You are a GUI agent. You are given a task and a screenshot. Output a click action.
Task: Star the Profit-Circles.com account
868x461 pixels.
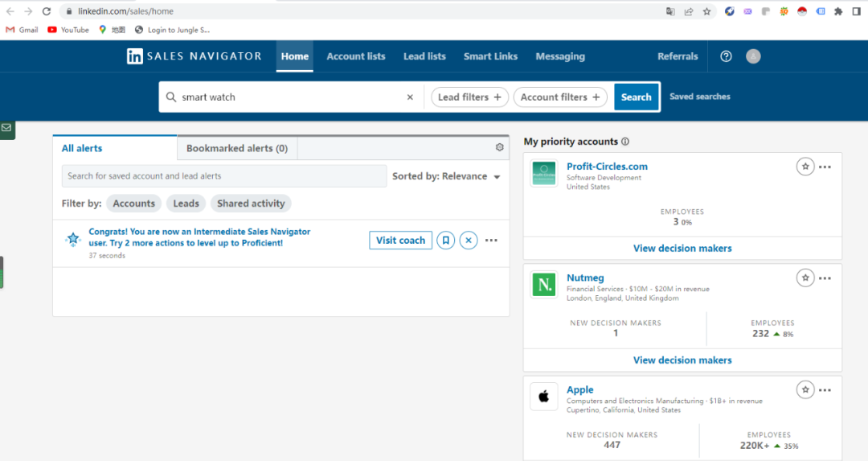click(805, 167)
